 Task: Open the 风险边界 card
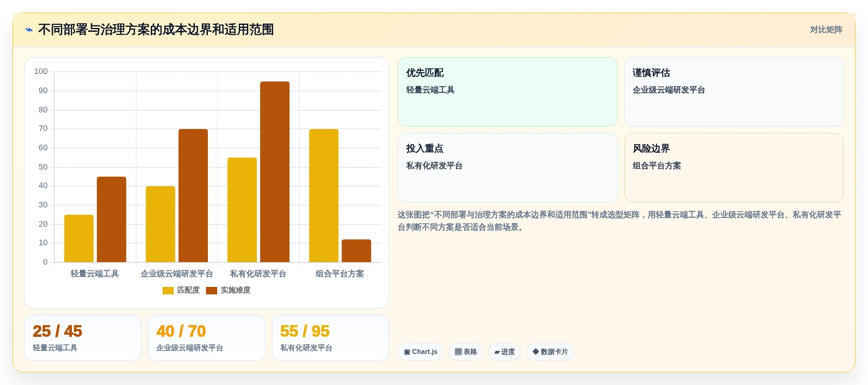click(734, 168)
